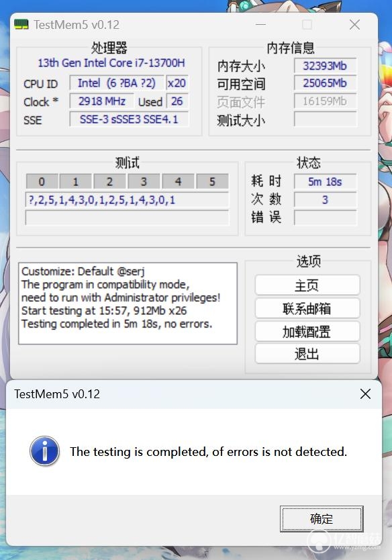Select test block 0
Screen dimensions: 392x560
42,181
